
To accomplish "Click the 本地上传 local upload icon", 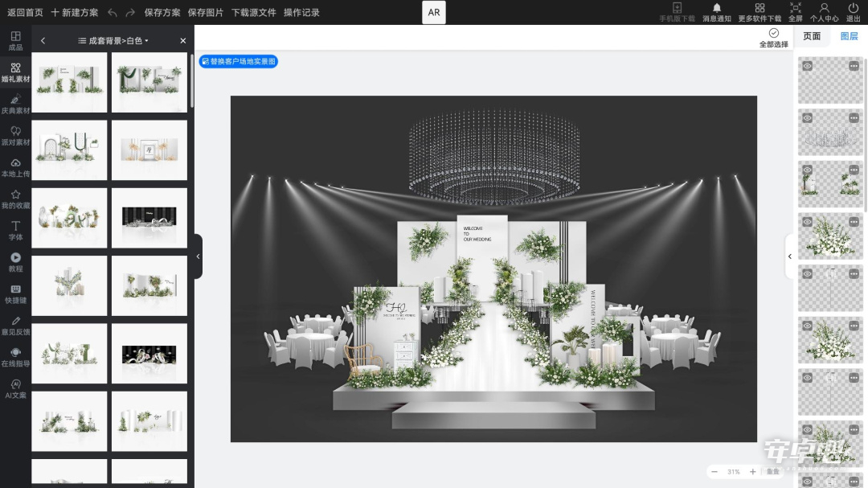I will click(x=15, y=167).
